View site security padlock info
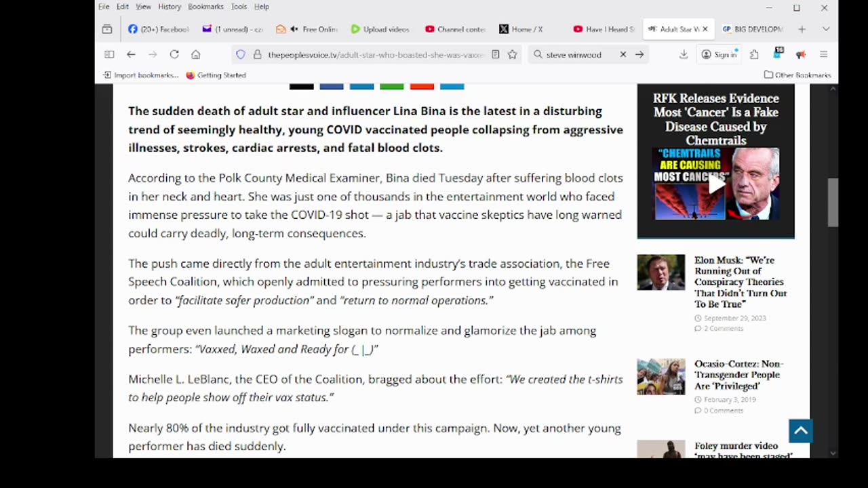This screenshot has width=868, height=488. 257,54
